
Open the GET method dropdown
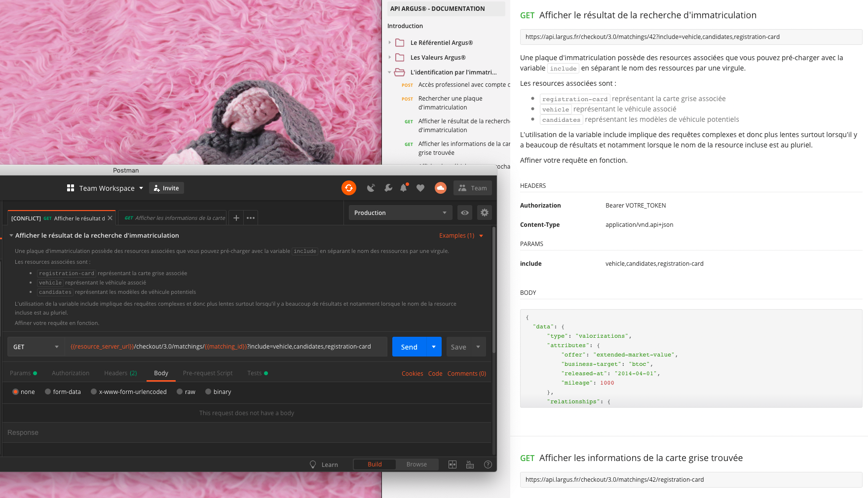(36, 347)
